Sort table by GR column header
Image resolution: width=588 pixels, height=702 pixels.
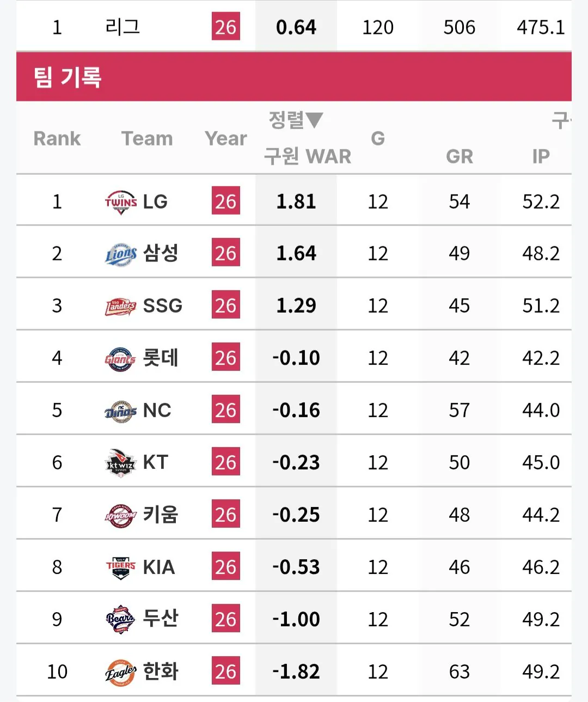[460, 156]
